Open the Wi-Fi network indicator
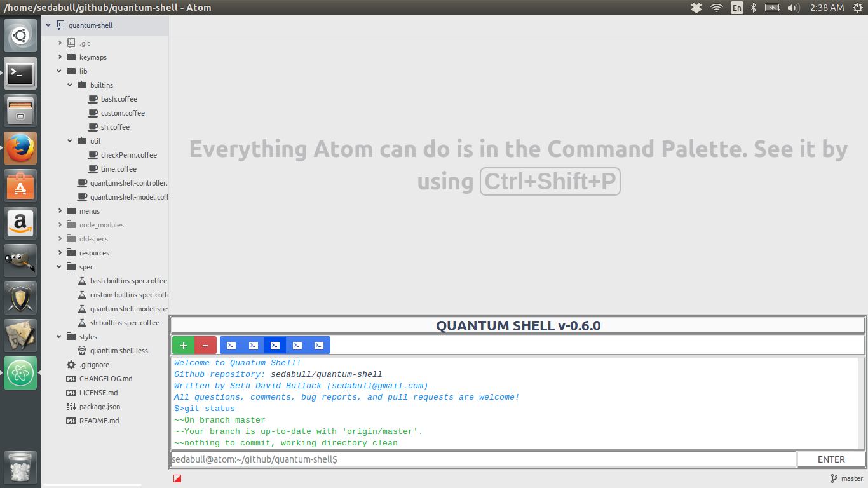868x488 pixels. [717, 8]
